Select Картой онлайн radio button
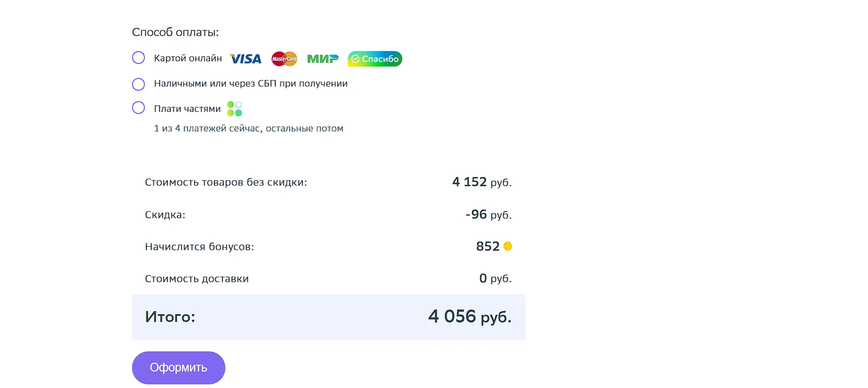 click(x=138, y=58)
